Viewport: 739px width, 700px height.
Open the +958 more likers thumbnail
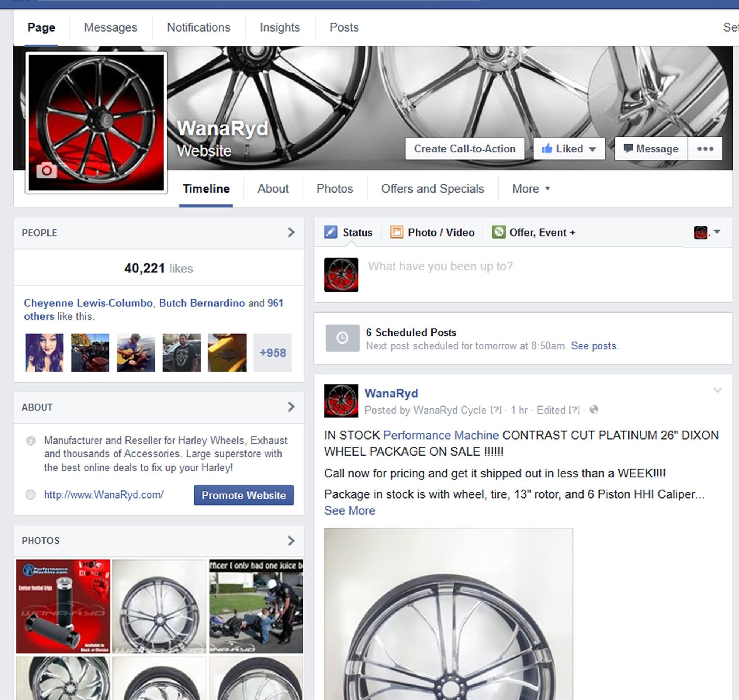[x=272, y=353]
